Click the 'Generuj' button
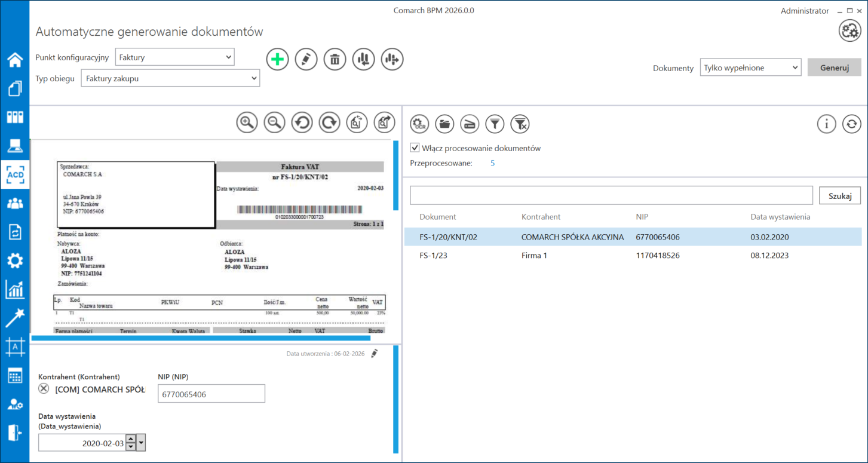 click(x=834, y=68)
